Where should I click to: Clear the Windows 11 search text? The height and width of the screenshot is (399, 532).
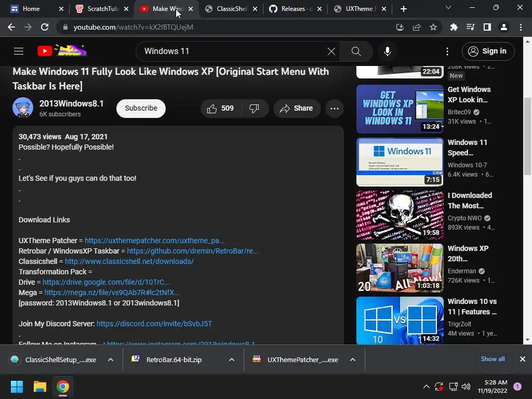pyautogui.click(x=331, y=51)
